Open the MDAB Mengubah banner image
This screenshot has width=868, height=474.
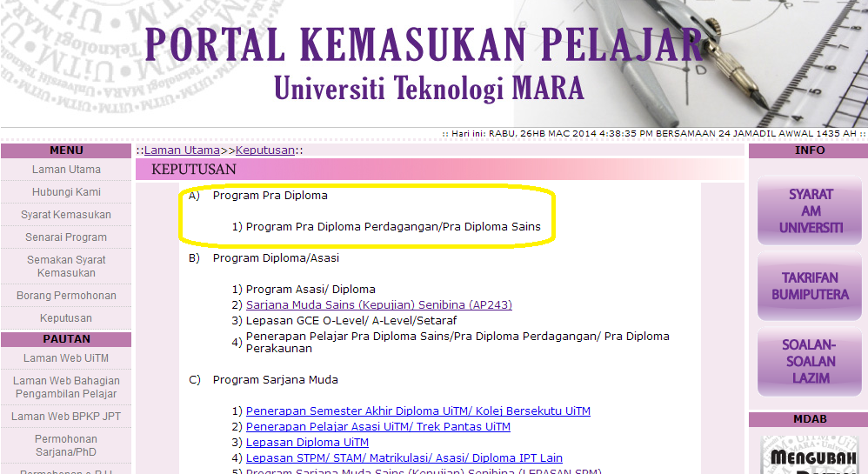click(810, 454)
